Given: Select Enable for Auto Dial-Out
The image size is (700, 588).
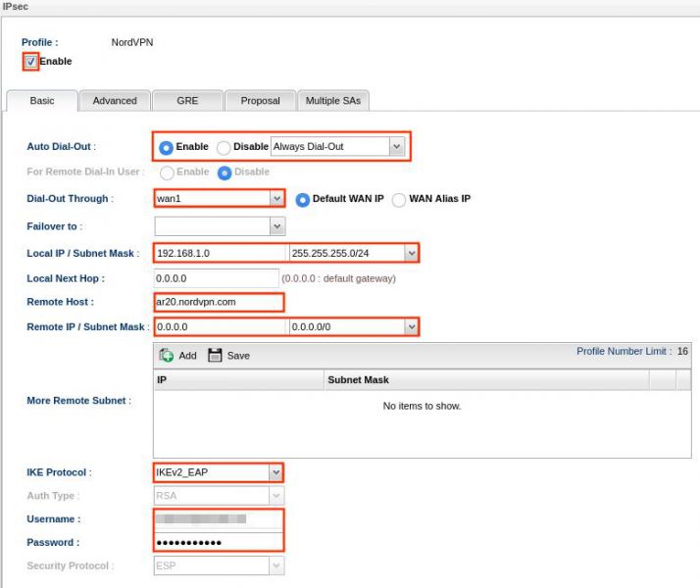Looking at the screenshot, I should (166, 147).
